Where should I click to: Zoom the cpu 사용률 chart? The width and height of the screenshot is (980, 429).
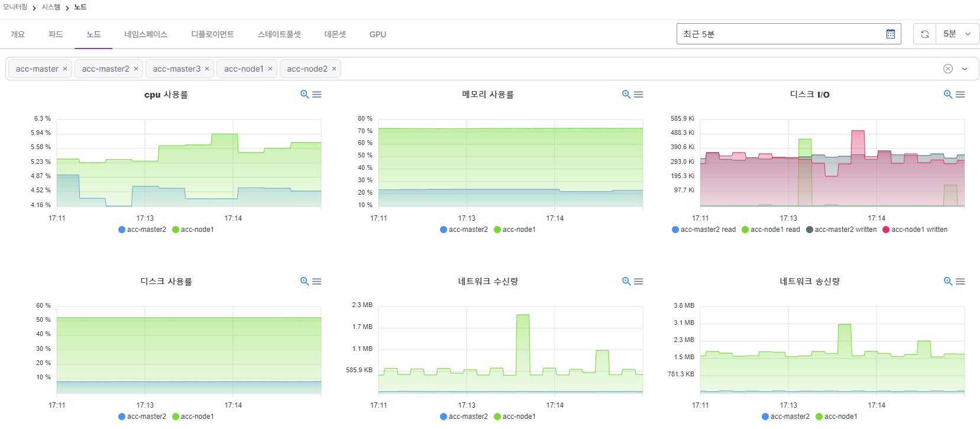coord(305,94)
